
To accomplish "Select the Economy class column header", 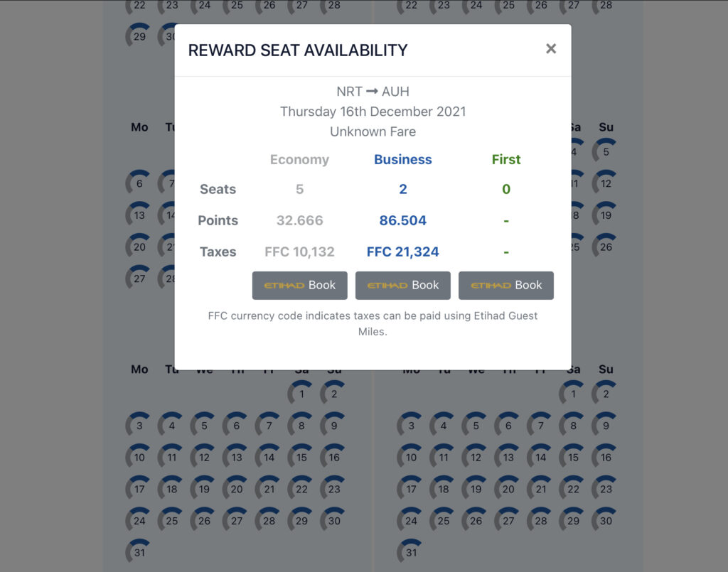I will click(x=299, y=160).
